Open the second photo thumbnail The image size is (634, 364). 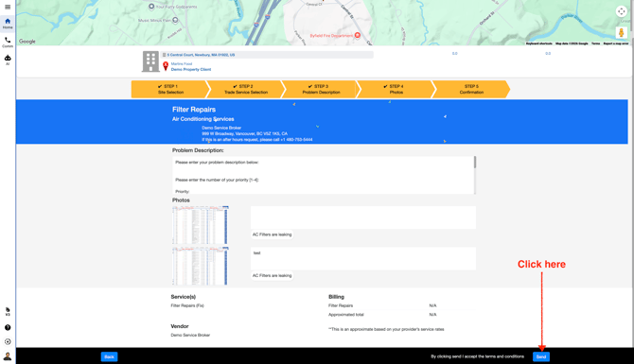pos(201,266)
